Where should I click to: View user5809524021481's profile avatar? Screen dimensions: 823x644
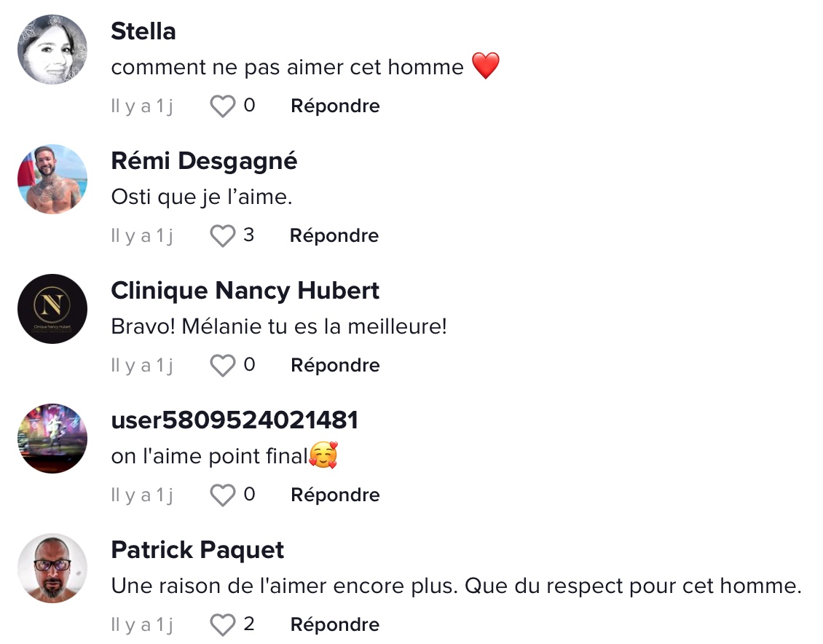(52, 439)
